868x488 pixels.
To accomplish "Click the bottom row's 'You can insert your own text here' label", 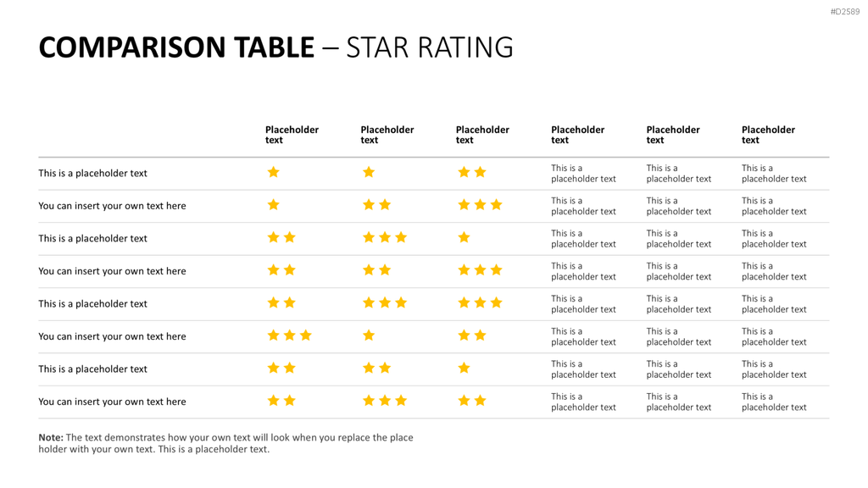I will coord(112,402).
